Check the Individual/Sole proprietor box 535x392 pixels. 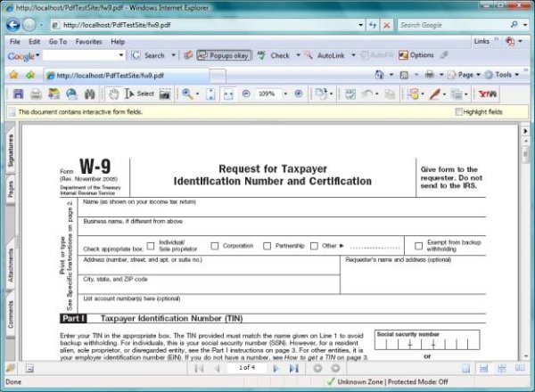click(151, 246)
